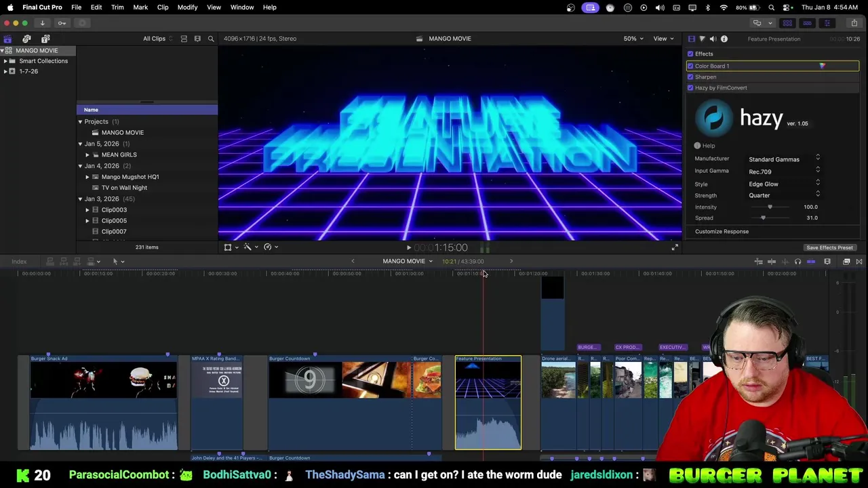The height and width of the screenshot is (488, 868).
Task: Uncheck the Color Board 1 effect
Action: point(690,66)
